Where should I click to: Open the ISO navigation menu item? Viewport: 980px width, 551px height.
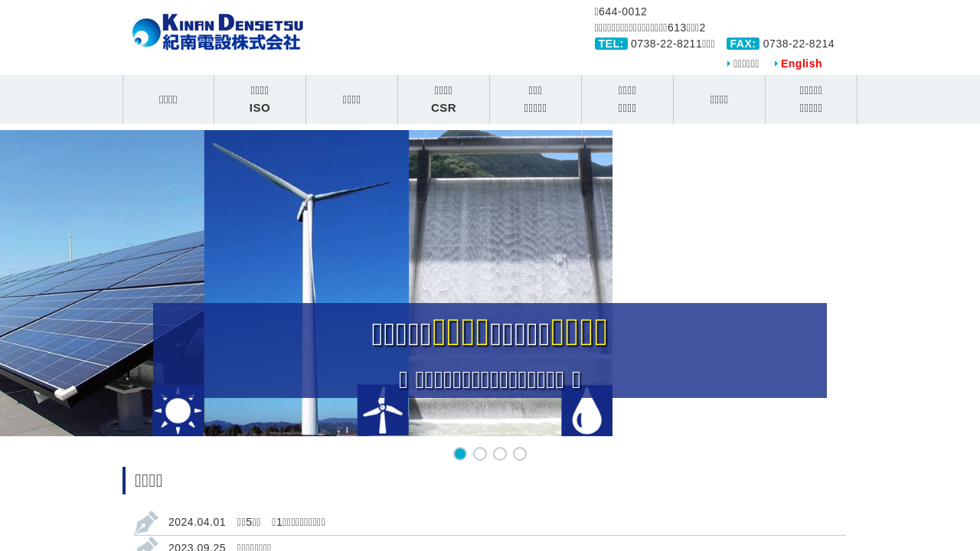[x=260, y=99]
